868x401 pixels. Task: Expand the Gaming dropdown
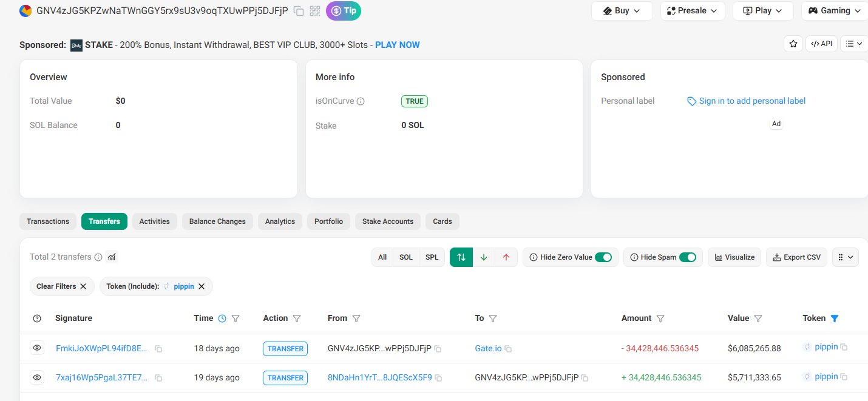(x=835, y=11)
